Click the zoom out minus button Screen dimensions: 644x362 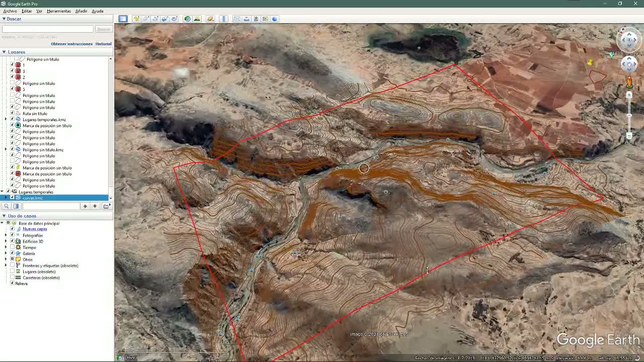coord(629,136)
